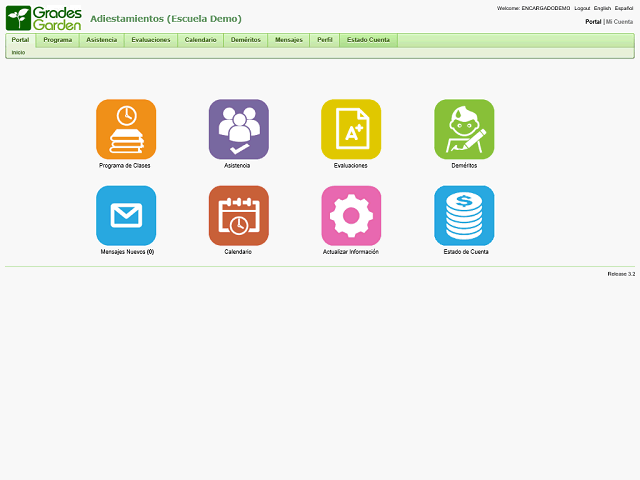The width and height of the screenshot is (640, 480).
Task: Open the Estado de Cuenta coins icon
Action: (x=464, y=216)
